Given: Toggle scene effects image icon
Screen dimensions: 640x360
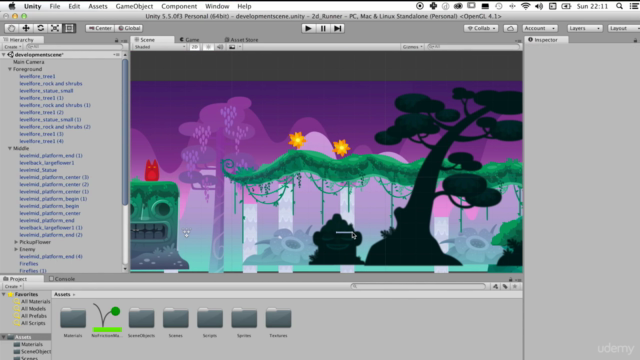Looking at the screenshot, I should tap(232, 47).
